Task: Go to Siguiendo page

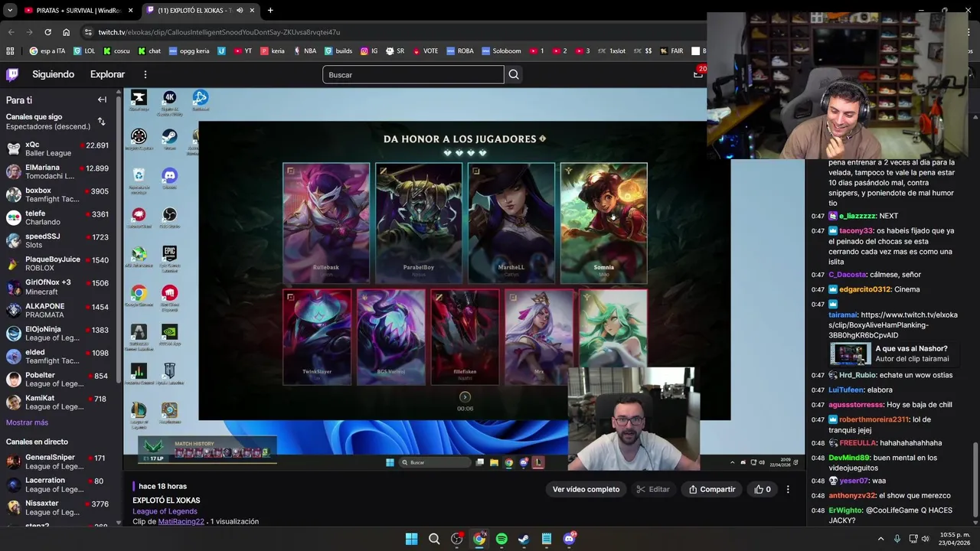Action: point(53,74)
